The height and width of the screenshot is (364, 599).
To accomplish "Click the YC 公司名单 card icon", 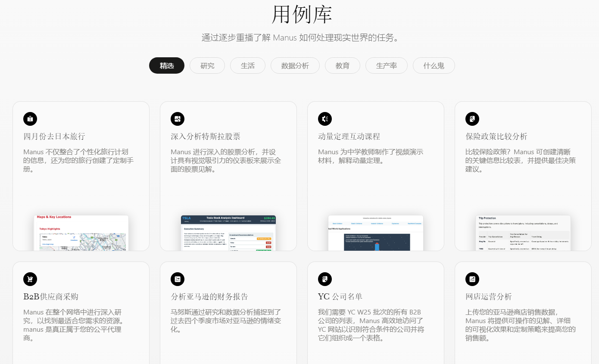I will point(325,279).
